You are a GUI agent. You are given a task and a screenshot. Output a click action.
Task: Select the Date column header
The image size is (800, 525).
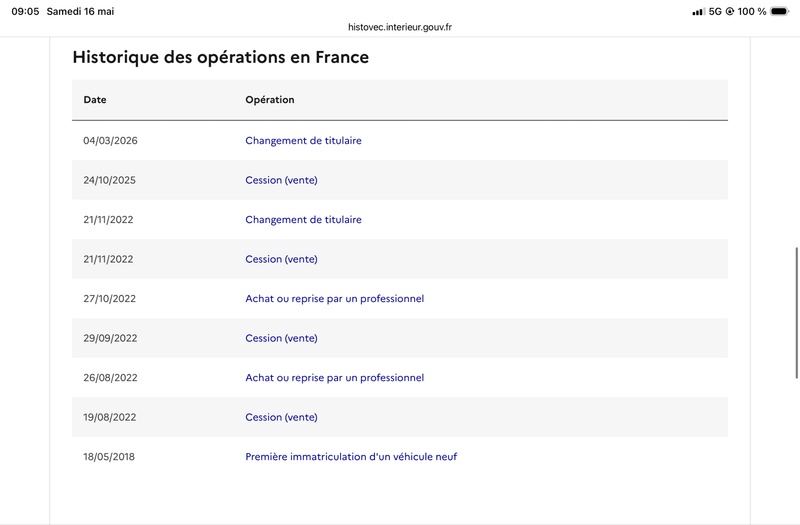click(95, 99)
